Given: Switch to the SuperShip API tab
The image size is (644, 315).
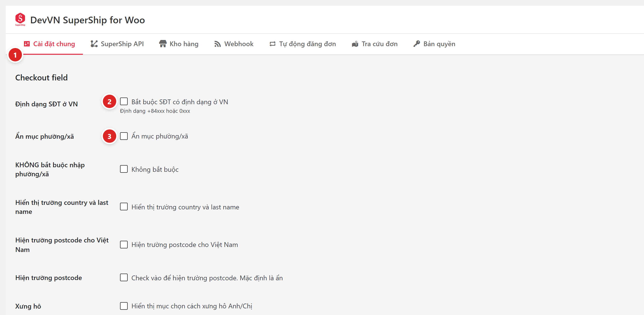Looking at the screenshot, I should tap(117, 44).
